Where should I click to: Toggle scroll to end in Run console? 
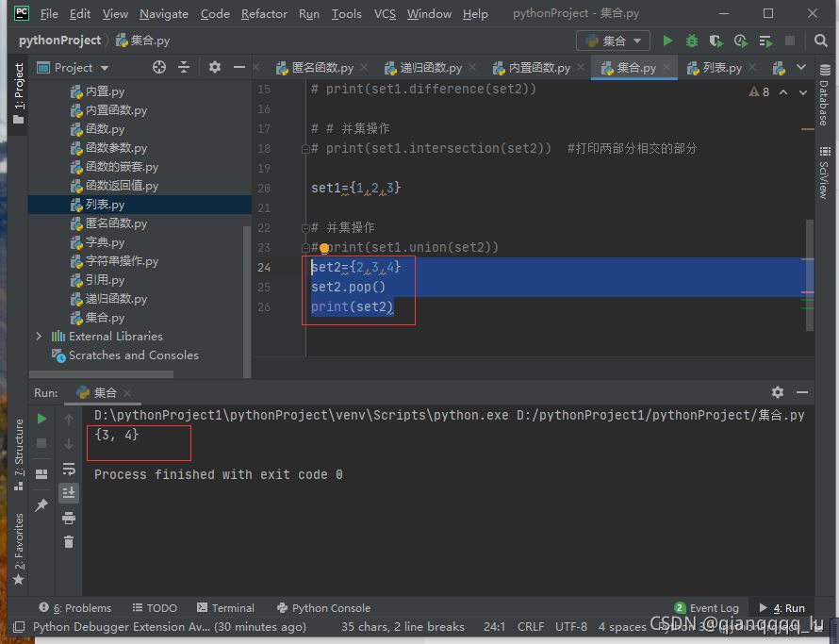click(69, 492)
